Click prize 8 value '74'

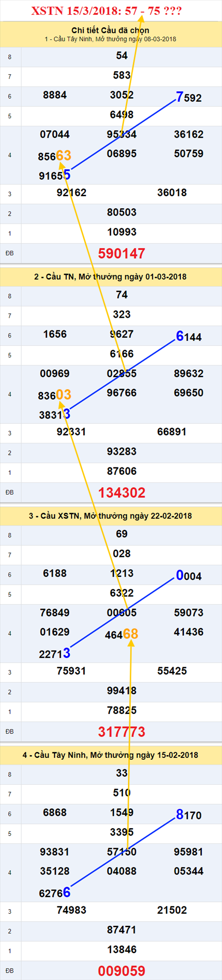122,295
